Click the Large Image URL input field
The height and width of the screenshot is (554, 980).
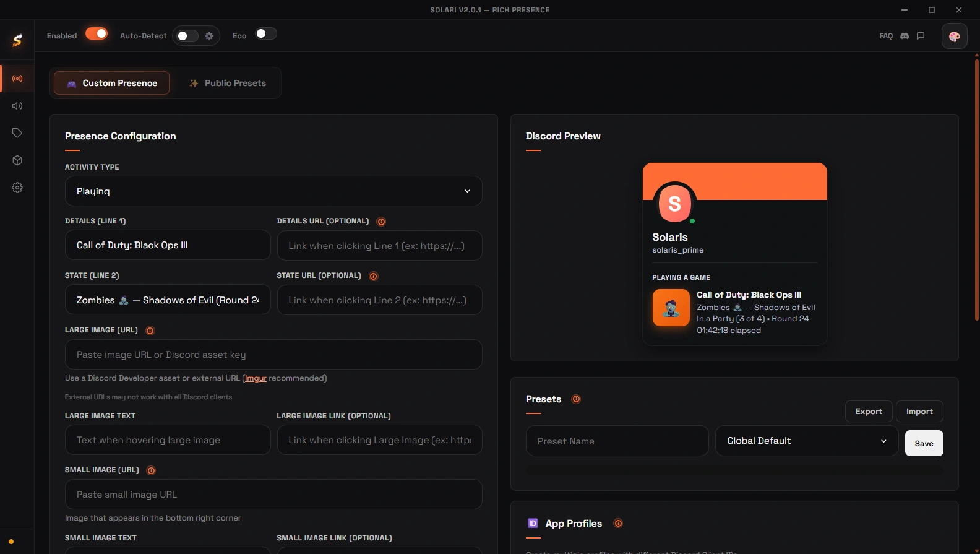coord(273,355)
